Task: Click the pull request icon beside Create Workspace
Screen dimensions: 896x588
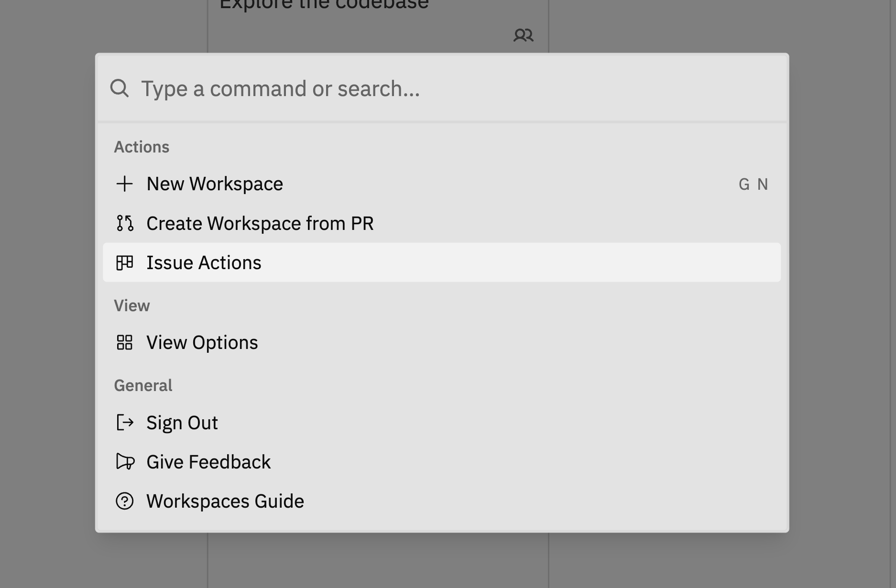Action: (125, 223)
